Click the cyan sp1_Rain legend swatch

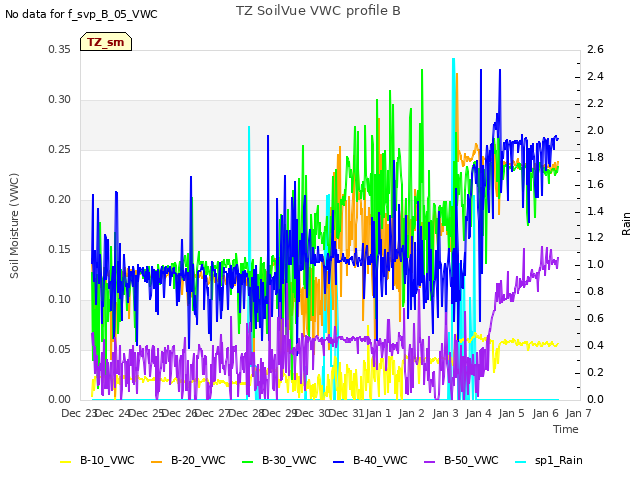521,462
